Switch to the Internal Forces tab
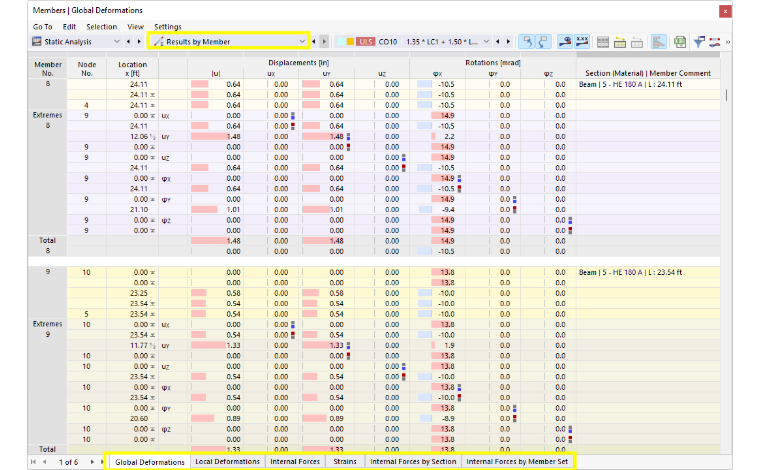This screenshot has width=760, height=470. tap(295, 462)
